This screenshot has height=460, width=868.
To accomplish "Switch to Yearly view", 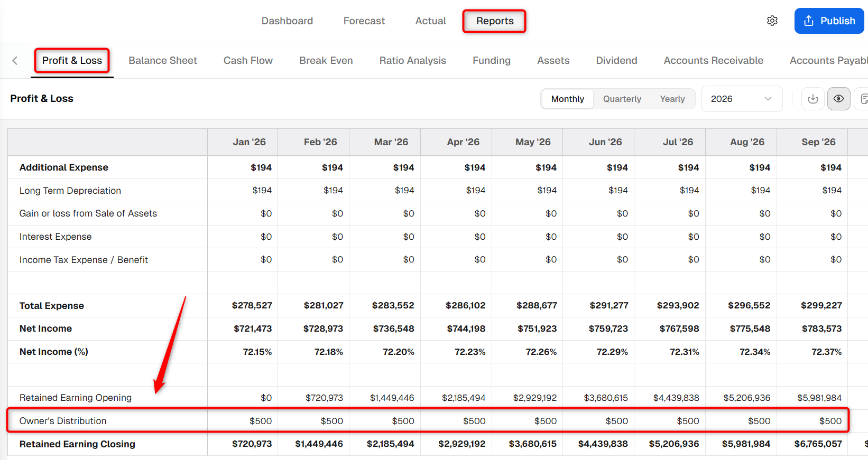I will (672, 99).
